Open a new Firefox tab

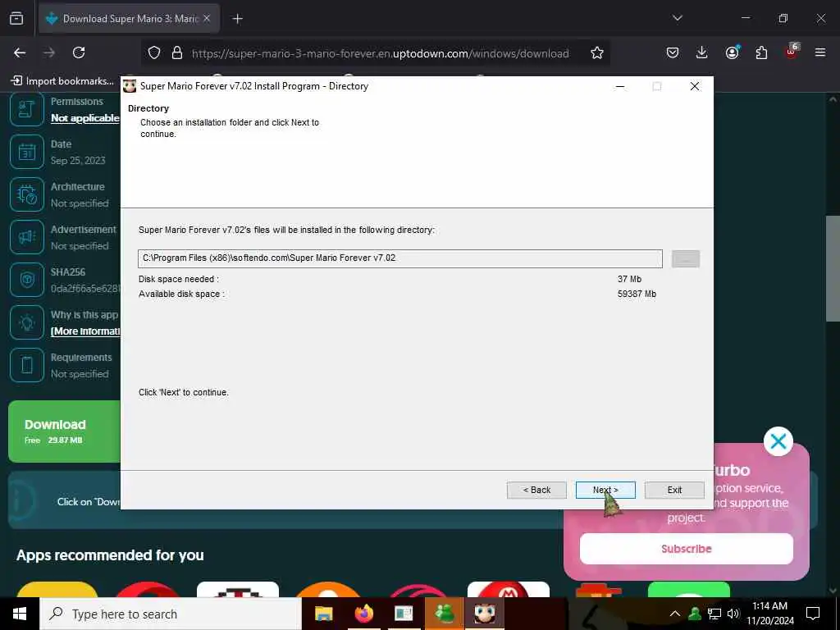(x=237, y=19)
